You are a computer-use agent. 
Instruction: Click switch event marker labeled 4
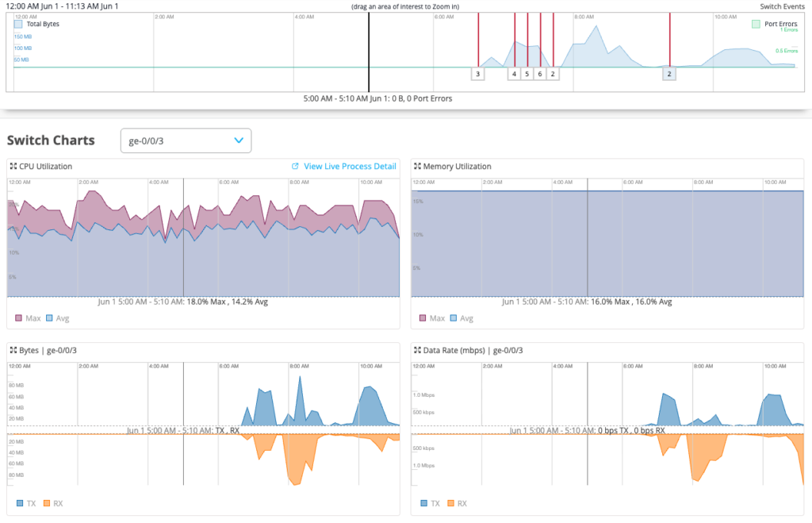tap(514, 74)
